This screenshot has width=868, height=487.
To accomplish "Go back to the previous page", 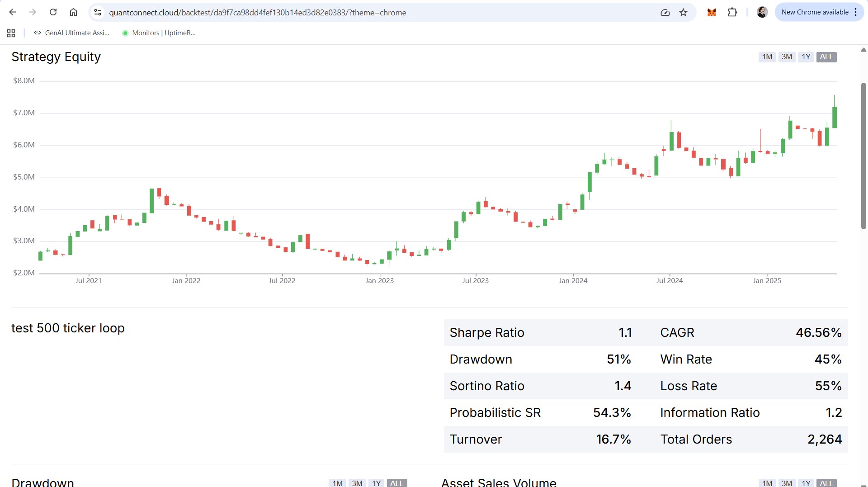I will pyautogui.click(x=13, y=12).
